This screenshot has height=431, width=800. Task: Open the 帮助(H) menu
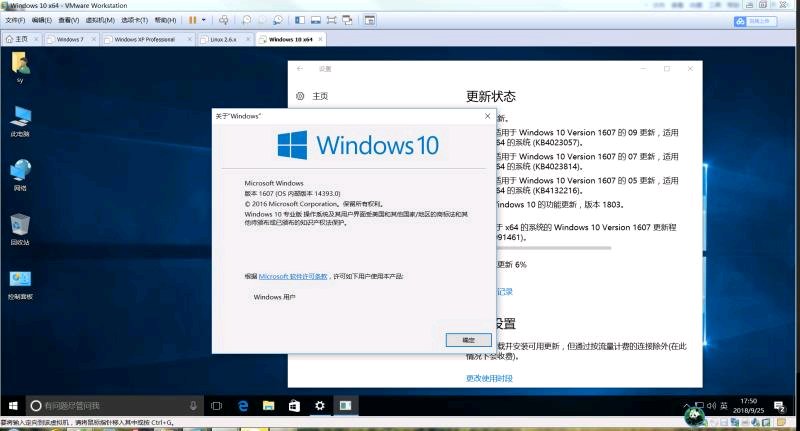coord(165,20)
